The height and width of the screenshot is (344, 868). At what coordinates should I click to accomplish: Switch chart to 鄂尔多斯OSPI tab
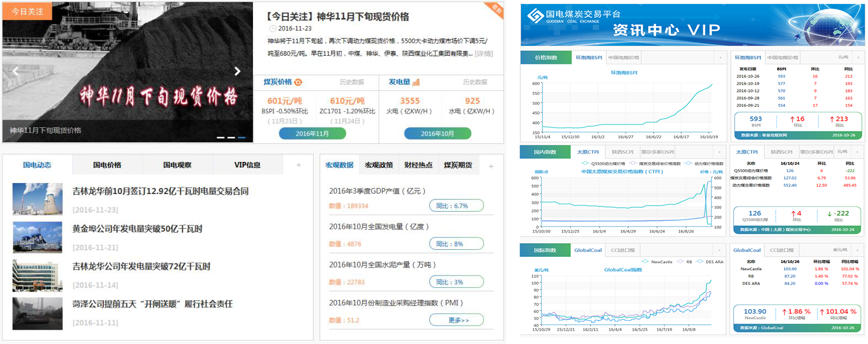pos(657,152)
